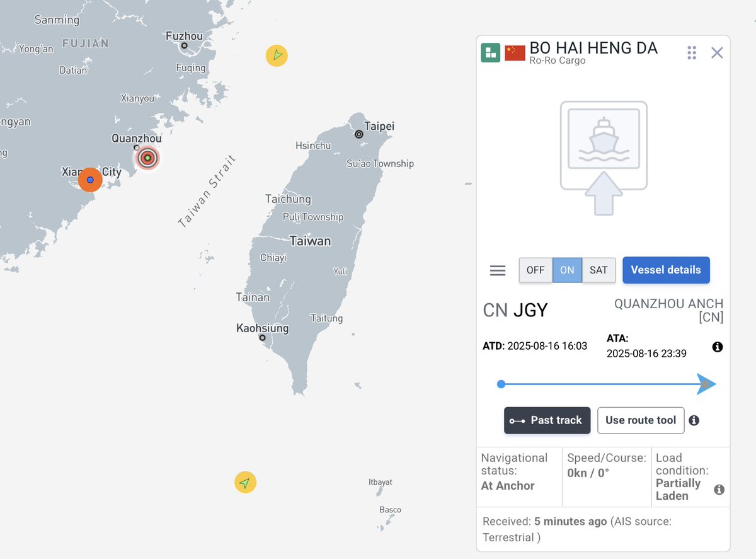
Task: Click the blue dot on the voyage progress bar
Action: click(501, 384)
